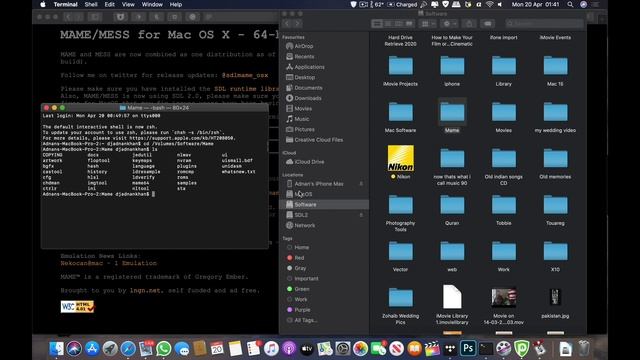Open the Edit menu
640x360 pixels.
click(x=109, y=4)
